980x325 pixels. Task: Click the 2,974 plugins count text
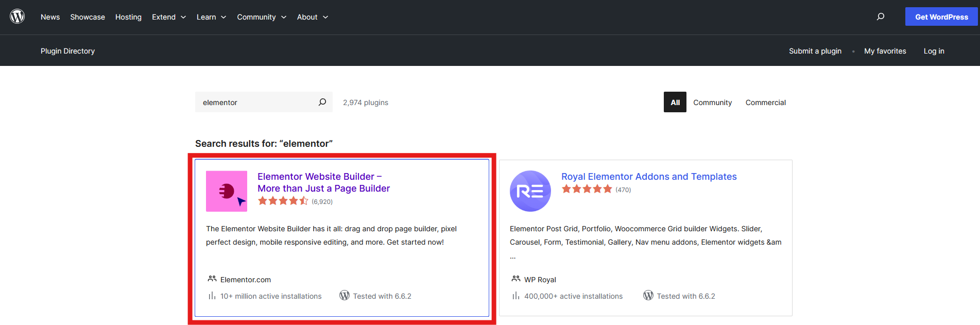pos(366,102)
